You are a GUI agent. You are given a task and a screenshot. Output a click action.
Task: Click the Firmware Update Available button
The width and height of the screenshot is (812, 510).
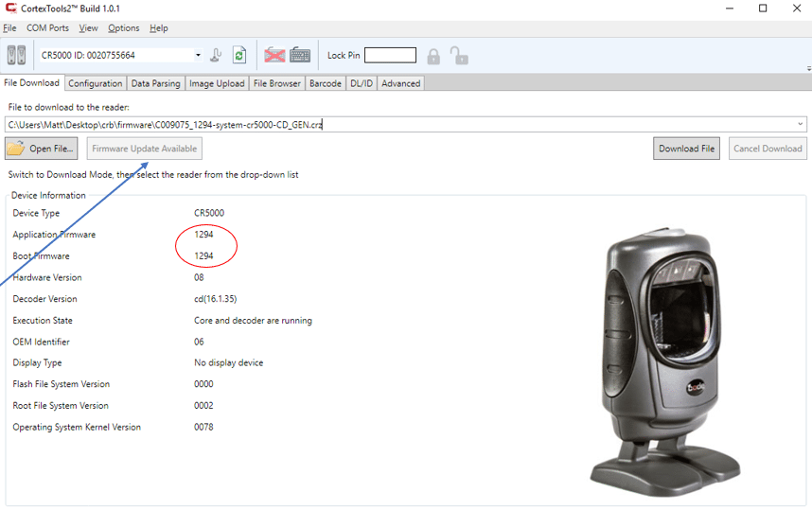144,149
